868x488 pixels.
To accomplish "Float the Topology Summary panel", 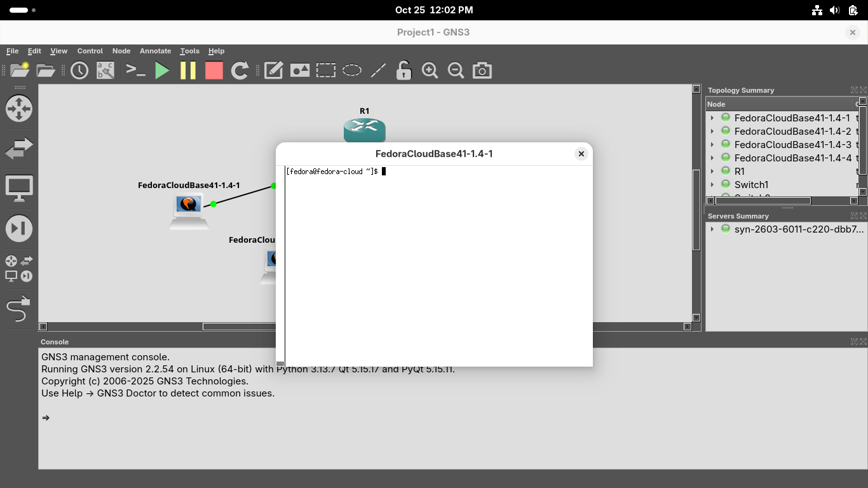I will click(x=854, y=90).
